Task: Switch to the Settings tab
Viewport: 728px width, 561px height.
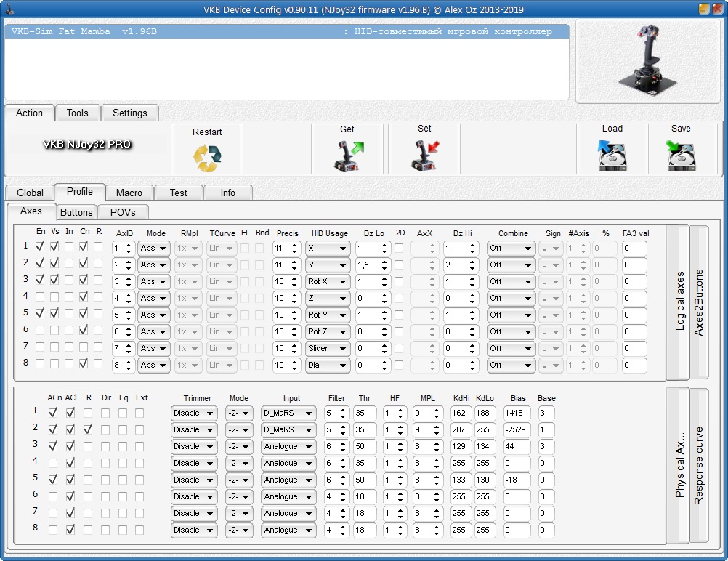Action: pyautogui.click(x=129, y=113)
